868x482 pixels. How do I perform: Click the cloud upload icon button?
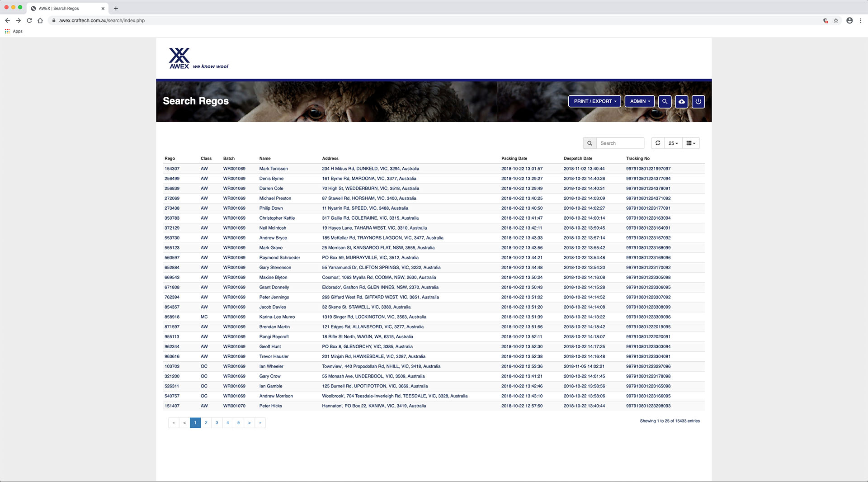click(x=681, y=101)
